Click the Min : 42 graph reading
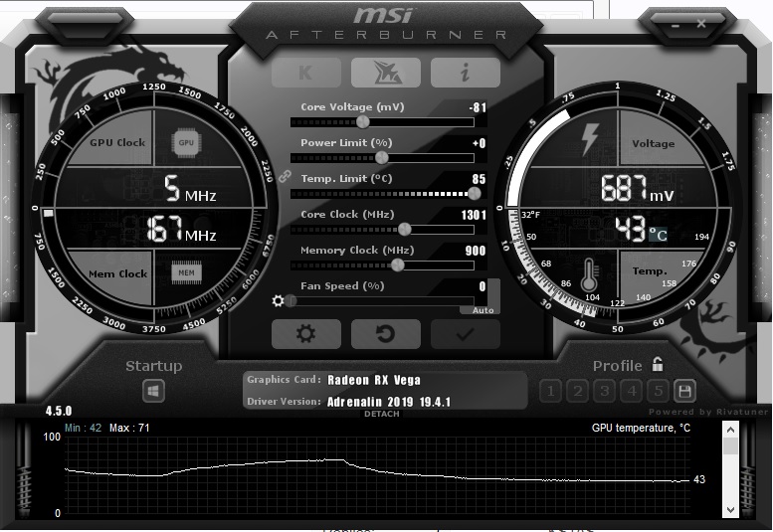The image size is (773, 532). click(83, 428)
